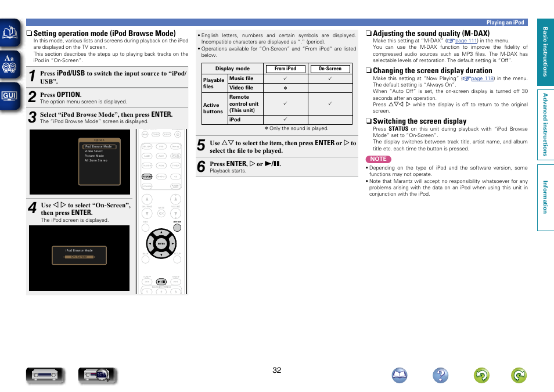Click the 'Adjusting the sound quality (M-DAX)' heading
This screenshot has height=392, width=554.
tap(431, 33)
